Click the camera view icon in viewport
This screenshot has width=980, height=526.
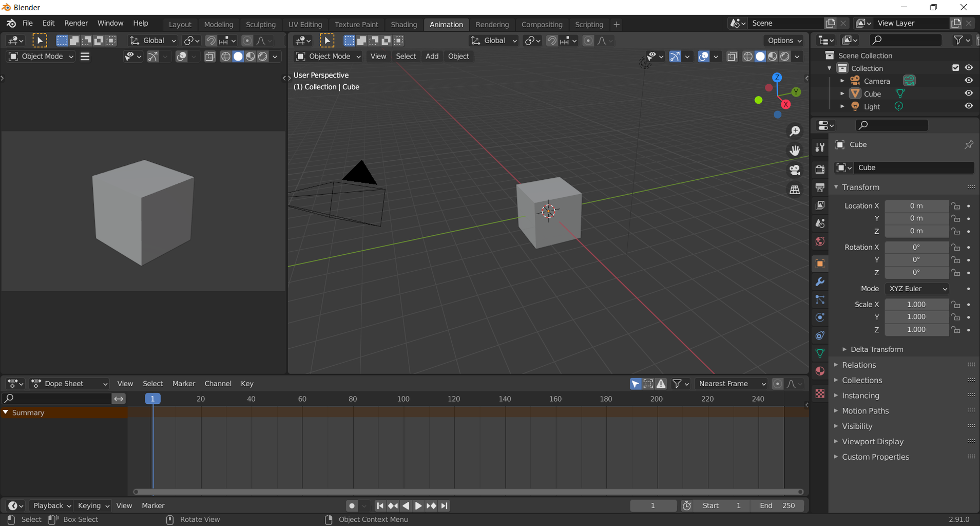point(795,170)
